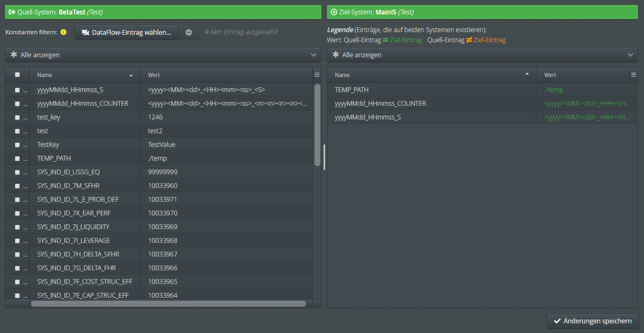Click the Quell-System arrow icon

12,12
